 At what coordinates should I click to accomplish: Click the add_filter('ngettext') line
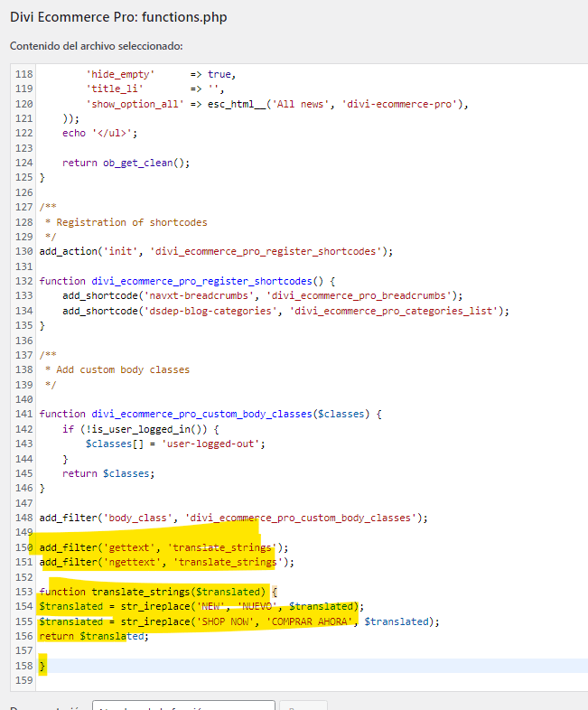click(166, 563)
